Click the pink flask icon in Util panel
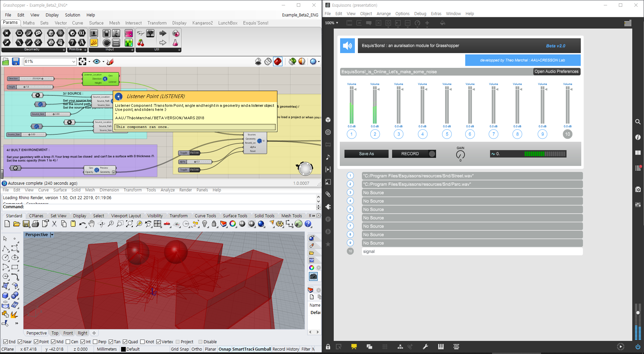 (x=175, y=43)
